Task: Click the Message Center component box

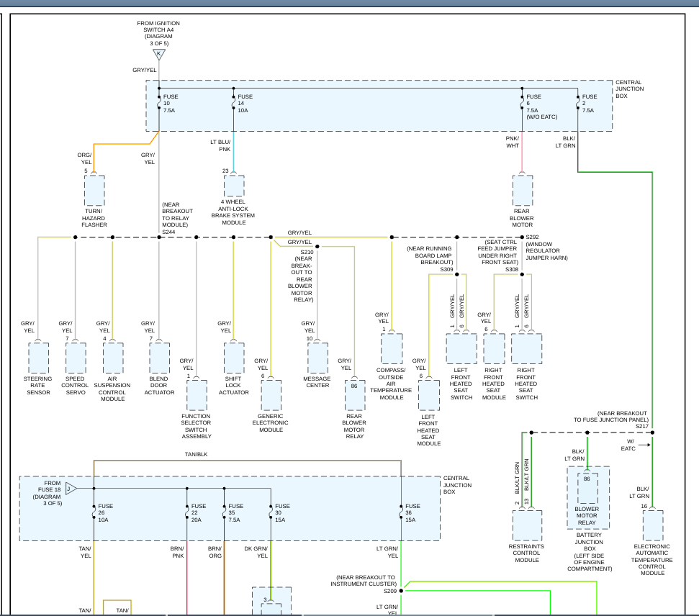Action: pyautogui.click(x=317, y=358)
